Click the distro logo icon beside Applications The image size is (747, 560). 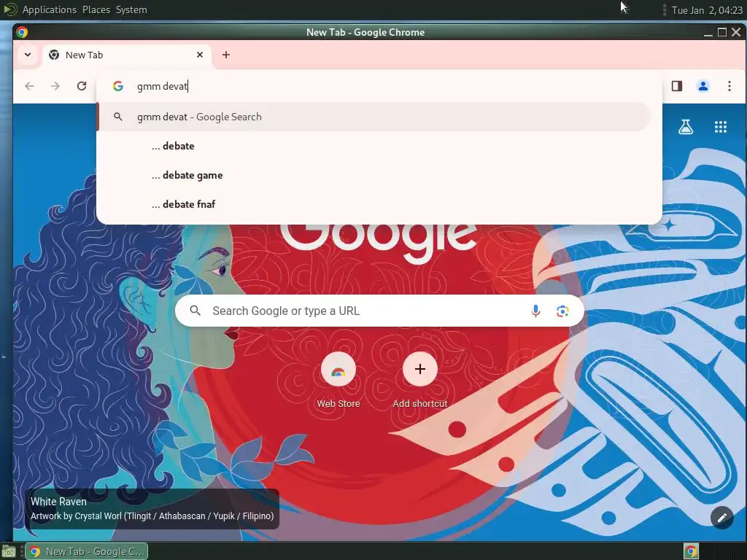10,9
